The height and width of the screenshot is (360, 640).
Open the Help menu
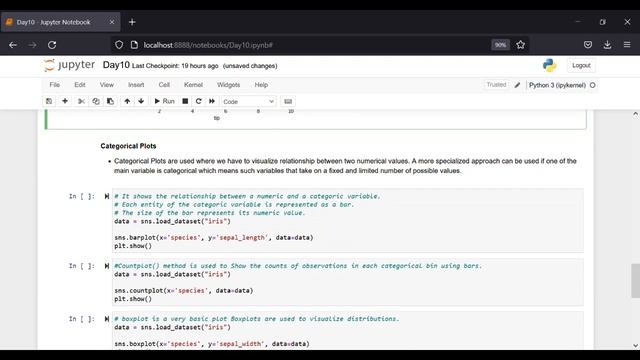pyautogui.click(x=261, y=85)
